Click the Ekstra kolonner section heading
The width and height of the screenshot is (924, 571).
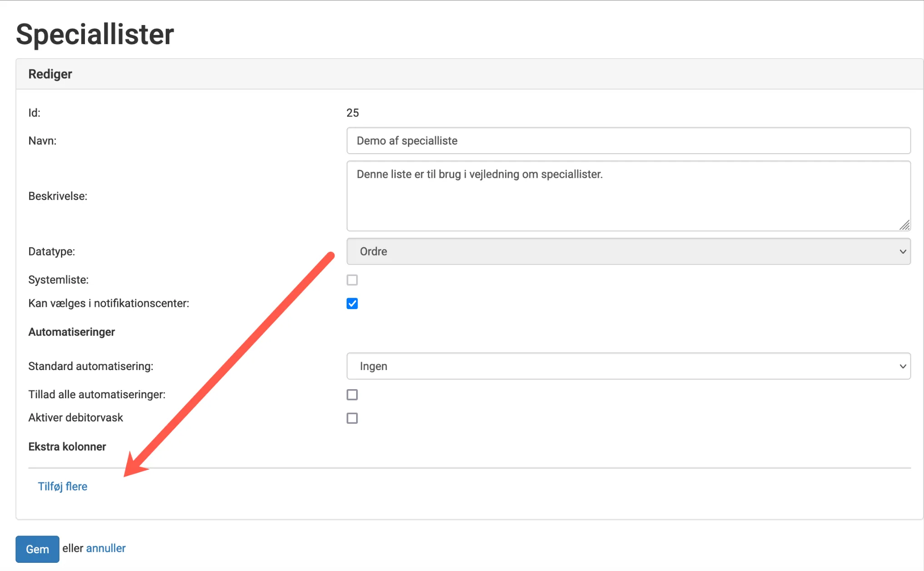(x=67, y=446)
